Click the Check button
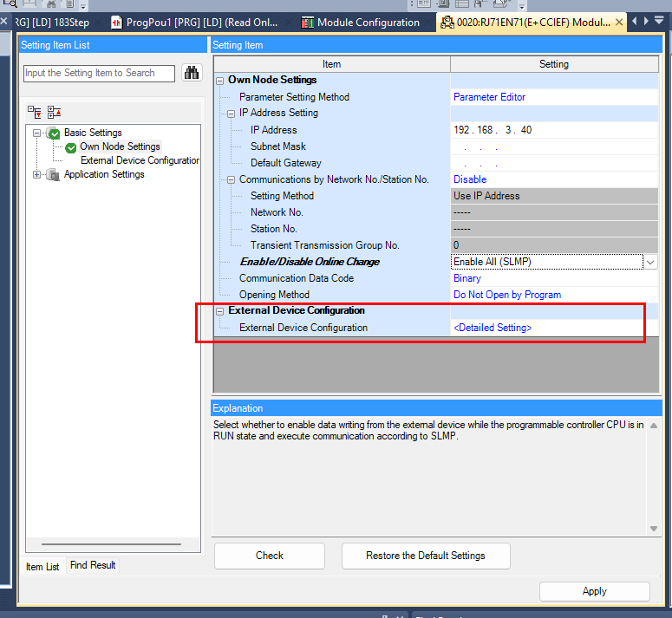This screenshot has width=672, height=618. coord(269,556)
